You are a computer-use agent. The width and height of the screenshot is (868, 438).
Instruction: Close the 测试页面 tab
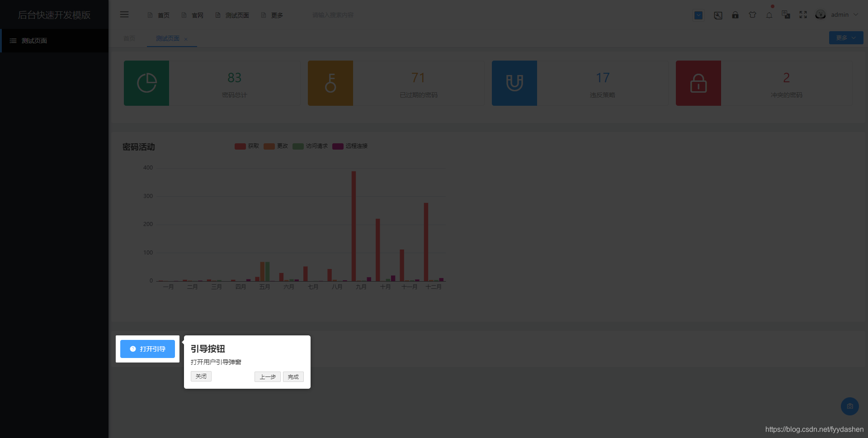186,39
